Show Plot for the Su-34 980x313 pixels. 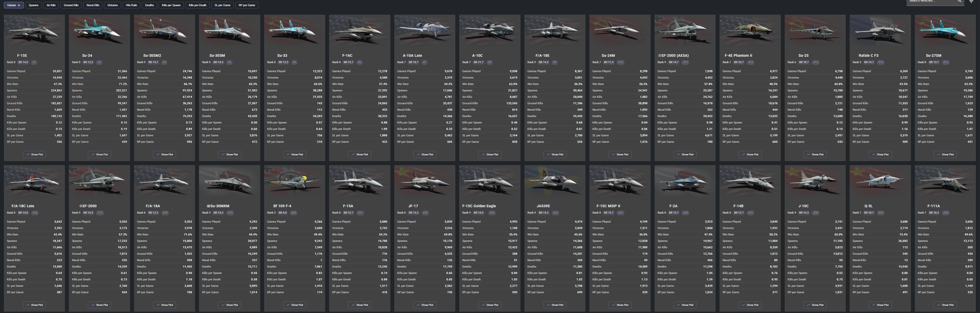[x=99, y=155]
